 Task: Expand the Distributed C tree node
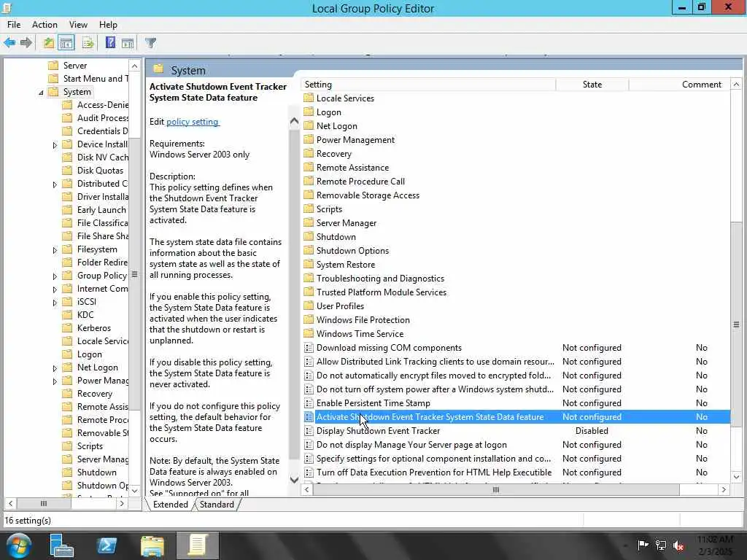[x=55, y=184]
